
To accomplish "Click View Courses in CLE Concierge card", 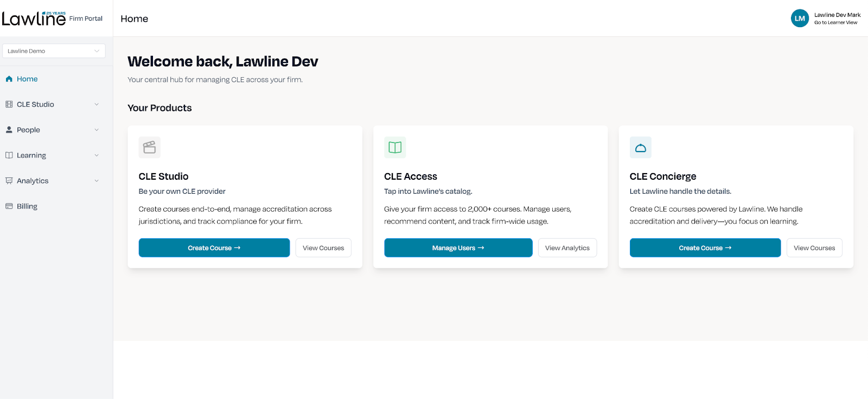I will (x=814, y=248).
